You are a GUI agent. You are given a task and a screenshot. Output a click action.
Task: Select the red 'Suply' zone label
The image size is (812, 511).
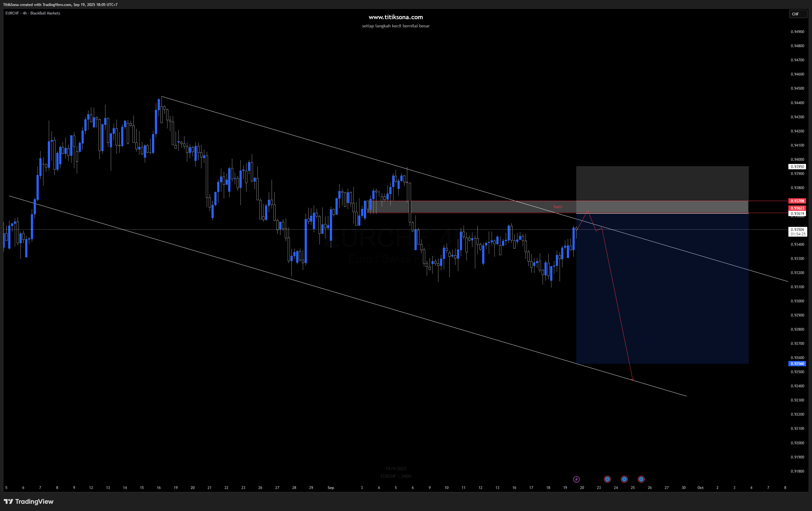tap(557, 207)
